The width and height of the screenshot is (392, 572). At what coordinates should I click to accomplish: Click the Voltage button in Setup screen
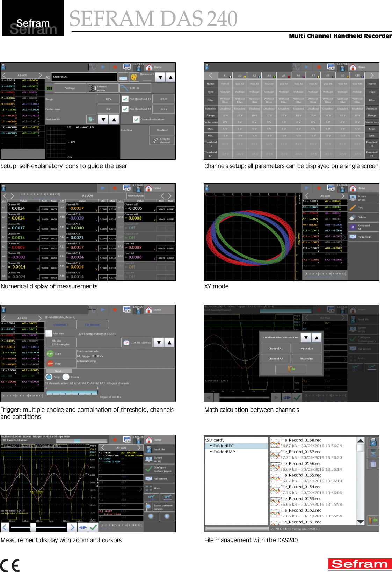click(x=70, y=88)
